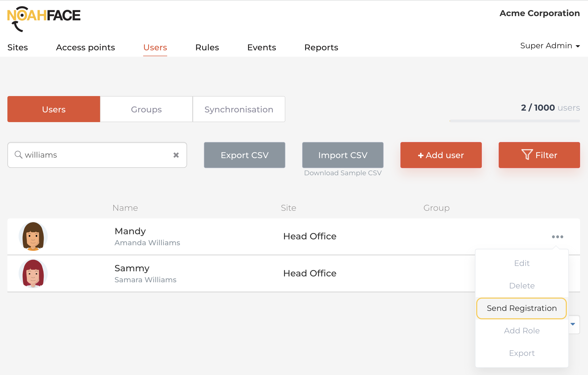The height and width of the screenshot is (375, 588).
Task: Choose Send Registration from menu
Action: (521, 308)
